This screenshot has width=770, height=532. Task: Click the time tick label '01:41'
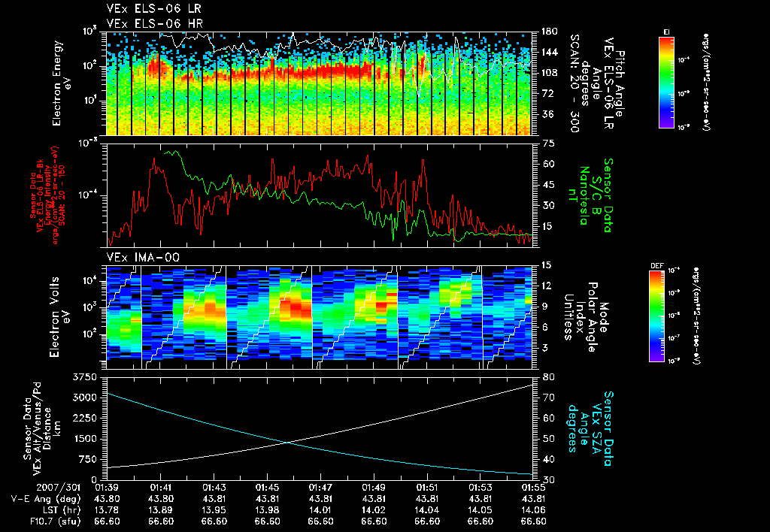coord(161,488)
